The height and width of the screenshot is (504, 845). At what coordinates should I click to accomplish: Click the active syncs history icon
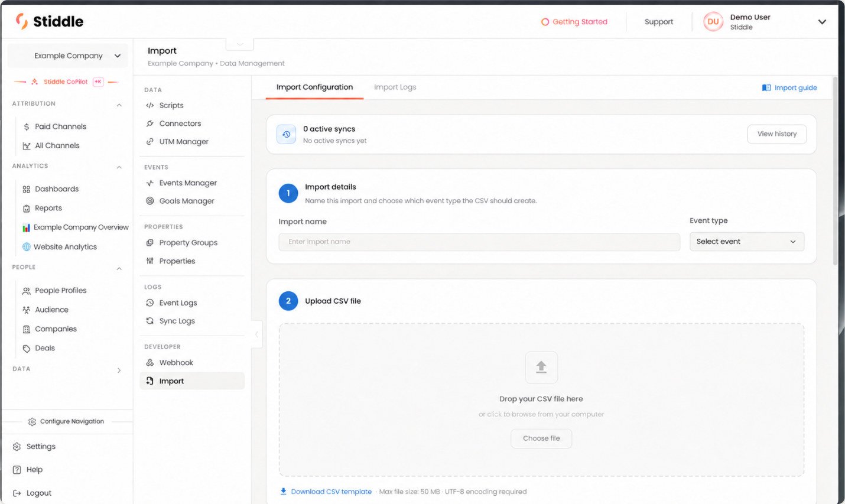point(287,135)
